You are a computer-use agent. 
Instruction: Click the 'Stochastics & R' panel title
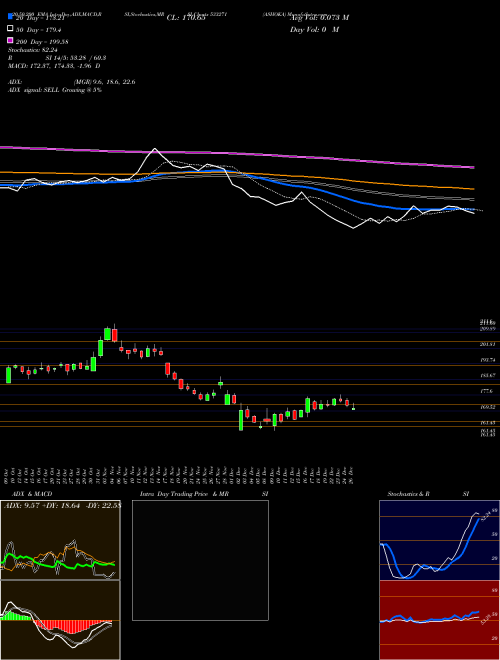point(408,494)
